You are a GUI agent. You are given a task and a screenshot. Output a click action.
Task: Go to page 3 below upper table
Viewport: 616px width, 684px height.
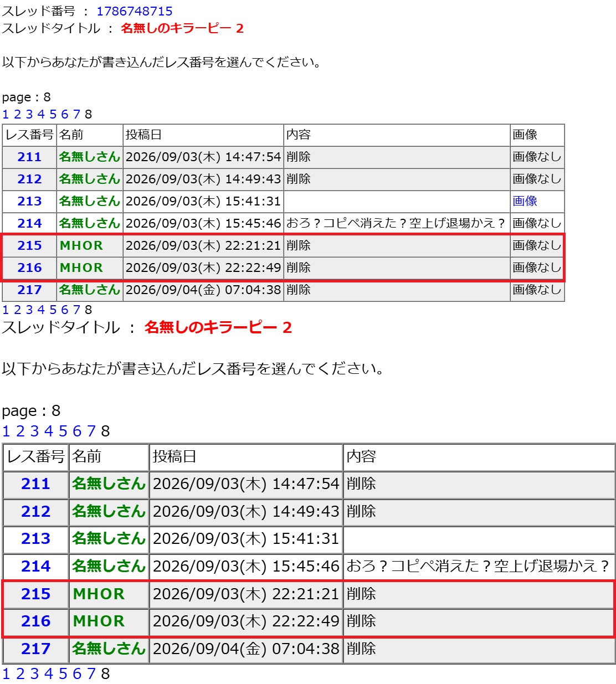click(x=29, y=310)
